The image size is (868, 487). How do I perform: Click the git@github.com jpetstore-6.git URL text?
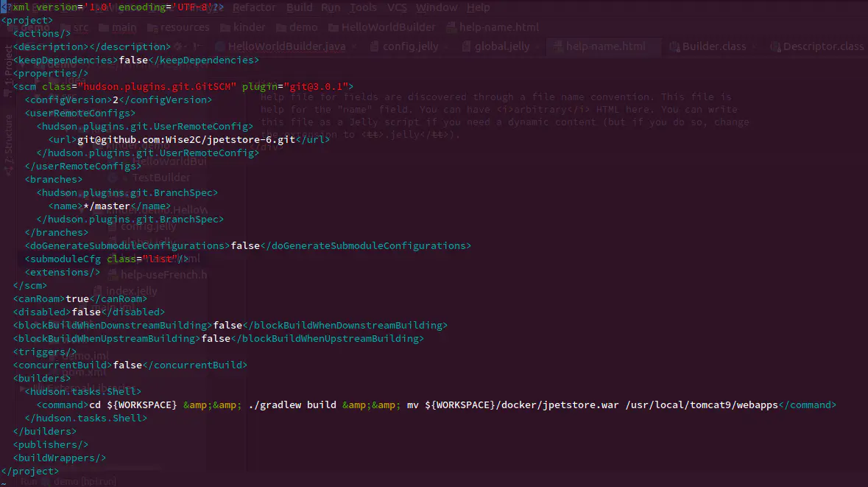(186, 140)
